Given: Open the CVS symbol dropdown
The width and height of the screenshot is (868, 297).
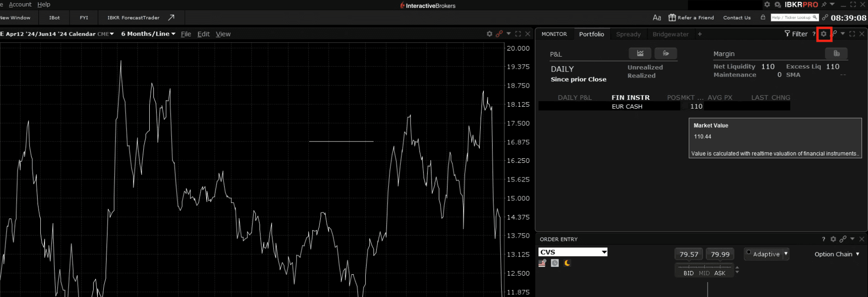Looking at the screenshot, I should [604, 252].
